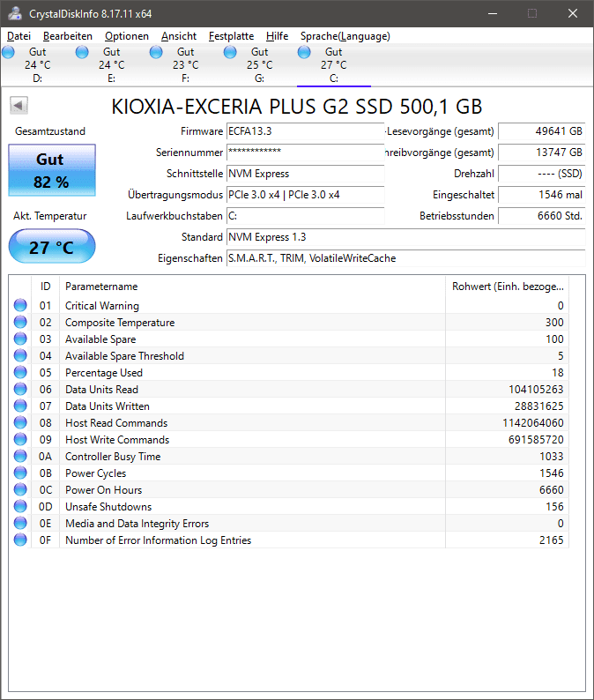Open the Sprache(Language) menu
The image size is (594, 700).
coord(345,36)
